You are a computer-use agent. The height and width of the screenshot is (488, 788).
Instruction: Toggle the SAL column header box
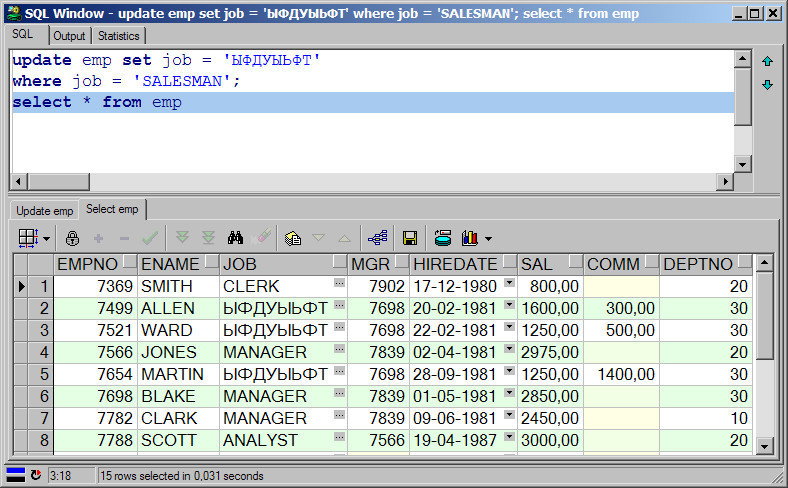pyautogui.click(x=575, y=261)
